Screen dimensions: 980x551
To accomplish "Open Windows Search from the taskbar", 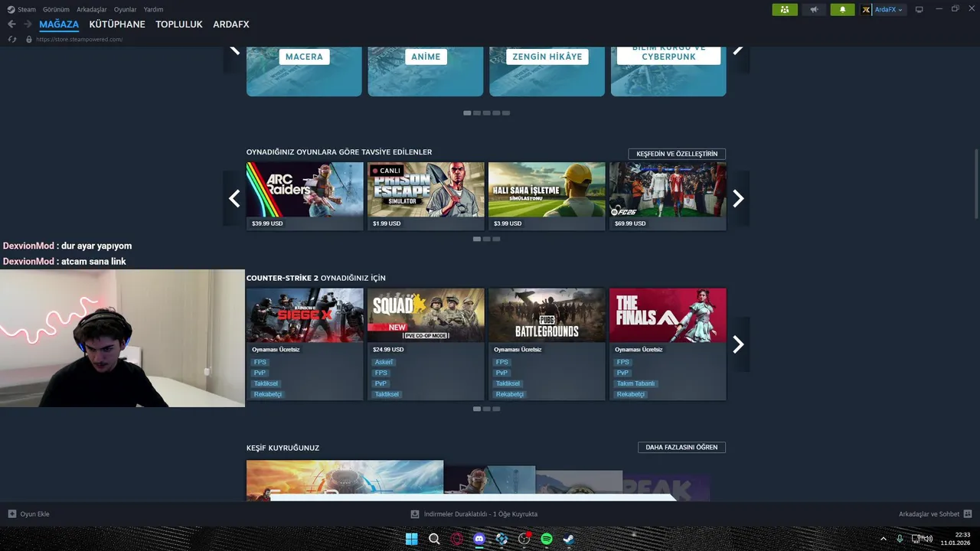I will pyautogui.click(x=434, y=539).
